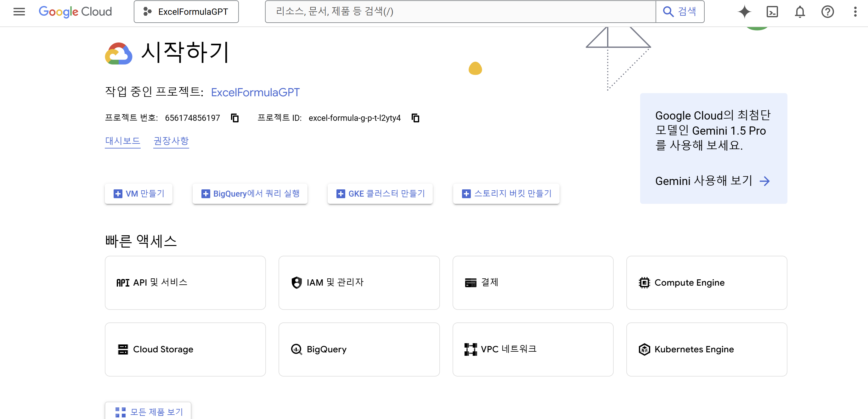The image size is (868, 419).
Task: Activate the Cloud Shell terminal icon
Action: (772, 11)
